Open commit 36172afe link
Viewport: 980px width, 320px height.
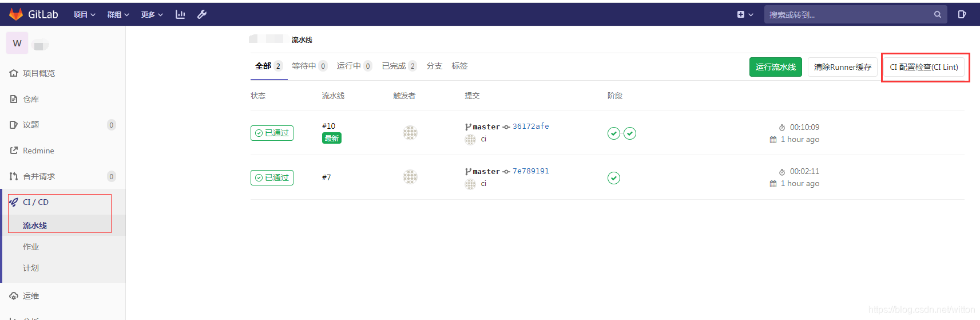531,127
